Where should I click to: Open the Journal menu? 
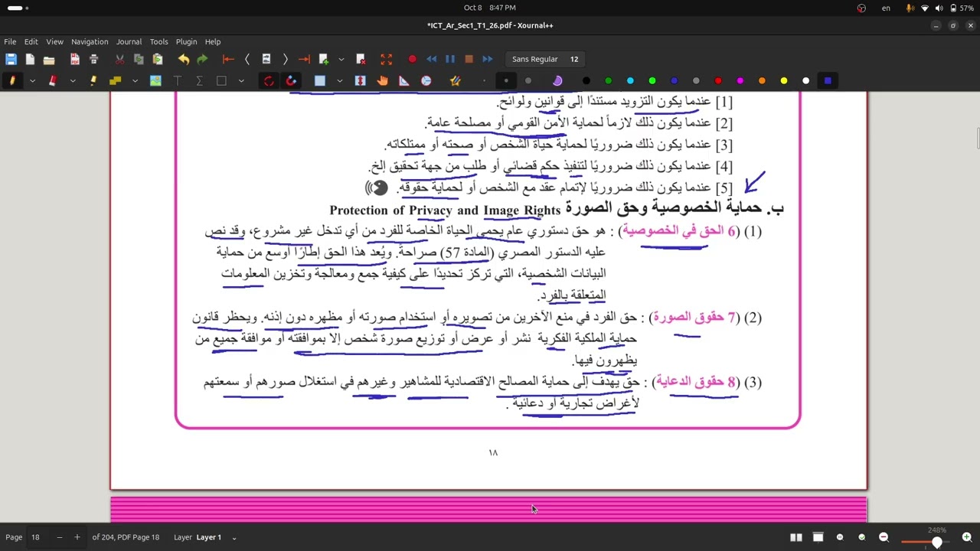pos(129,41)
